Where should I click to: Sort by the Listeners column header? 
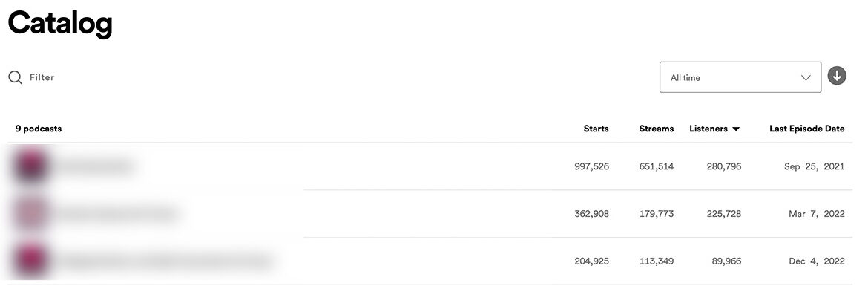[x=708, y=129]
